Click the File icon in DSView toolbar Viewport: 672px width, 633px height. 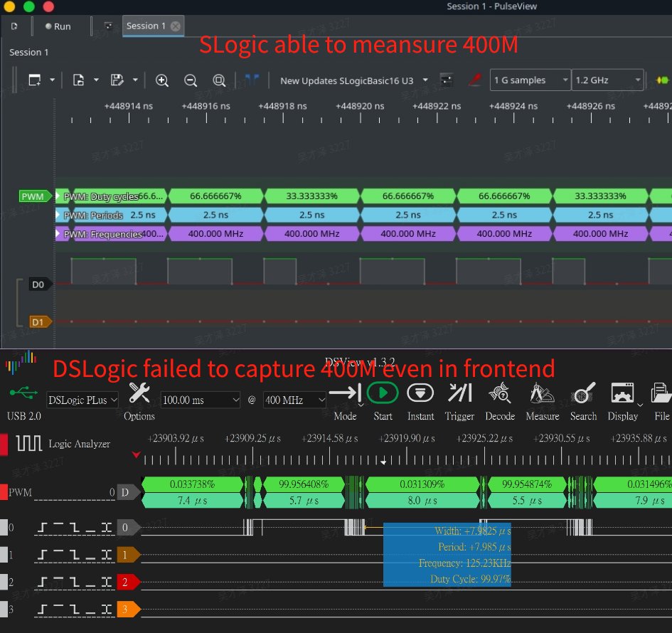[662, 393]
